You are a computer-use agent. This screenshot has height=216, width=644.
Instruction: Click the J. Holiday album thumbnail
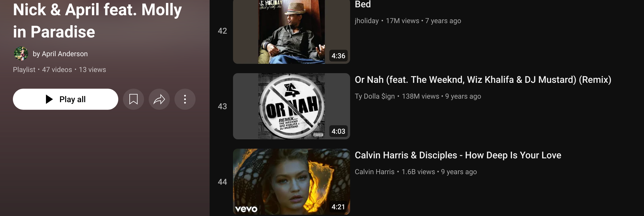pyautogui.click(x=292, y=32)
